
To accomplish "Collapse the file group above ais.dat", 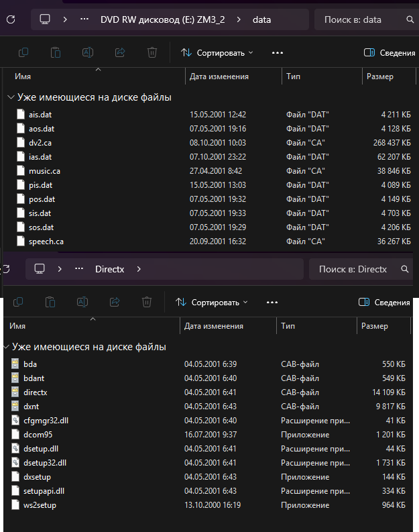I will pos(10,97).
